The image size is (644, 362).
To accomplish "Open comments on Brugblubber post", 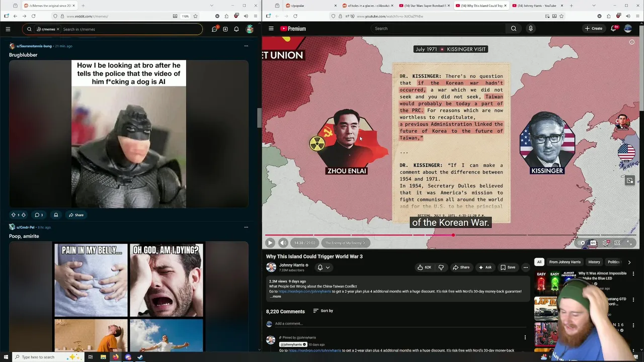I will (39, 215).
